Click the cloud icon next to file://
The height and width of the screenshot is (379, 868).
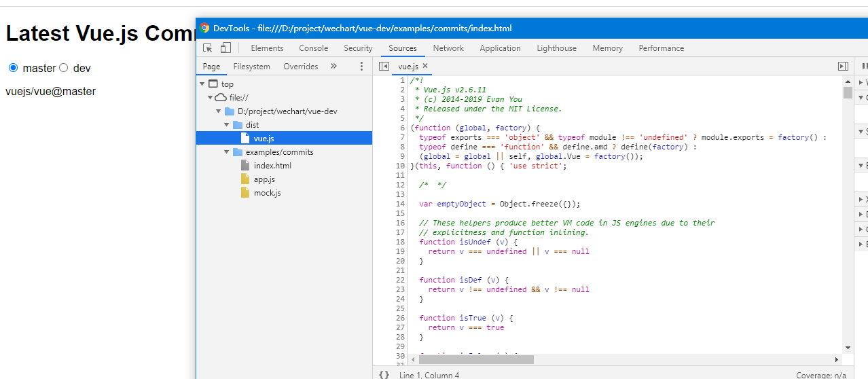pyautogui.click(x=221, y=98)
